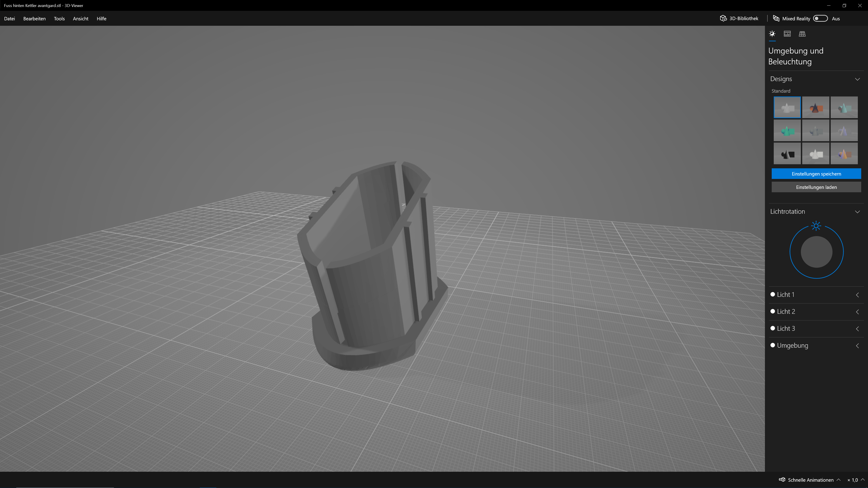
Task: Click the × 1,0 speed value
Action: click(x=852, y=480)
